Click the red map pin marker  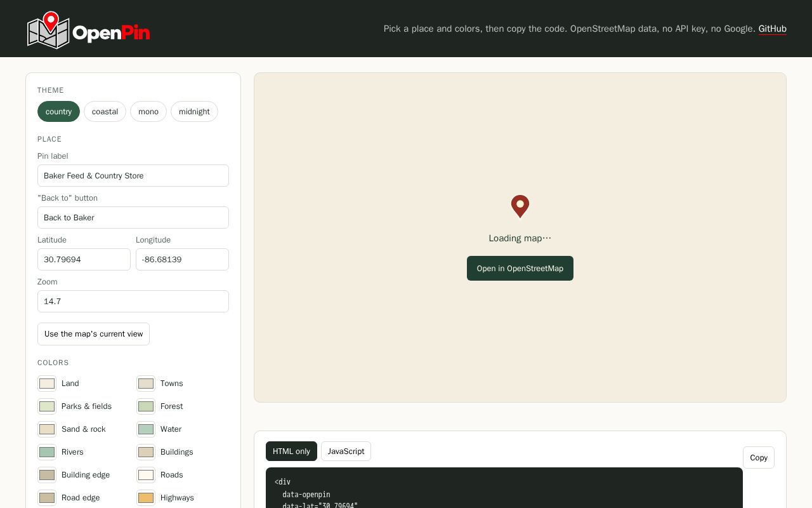[x=520, y=206]
